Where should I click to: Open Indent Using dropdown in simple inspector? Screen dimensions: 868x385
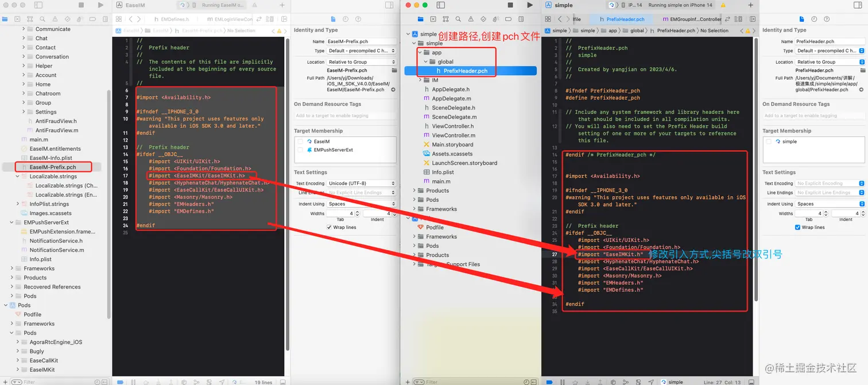point(830,204)
